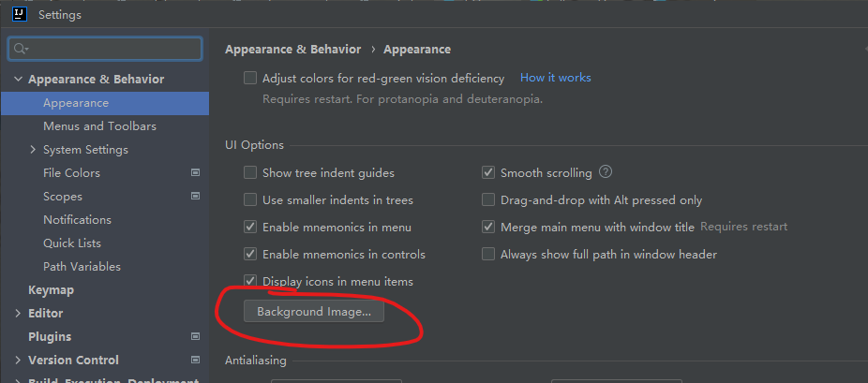This screenshot has height=383, width=868.
Task: Expand the System Settings node
Action: (34, 150)
